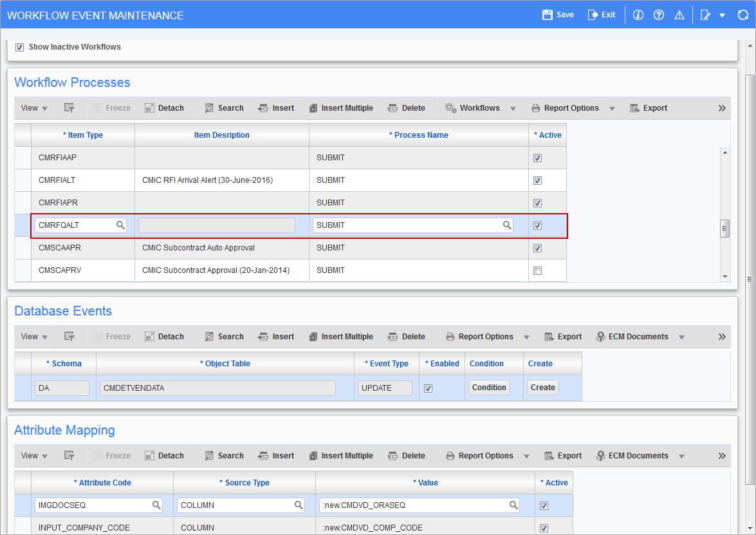Click Report Options in Workflow Processes toolbar
756x535 pixels.
[565, 108]
